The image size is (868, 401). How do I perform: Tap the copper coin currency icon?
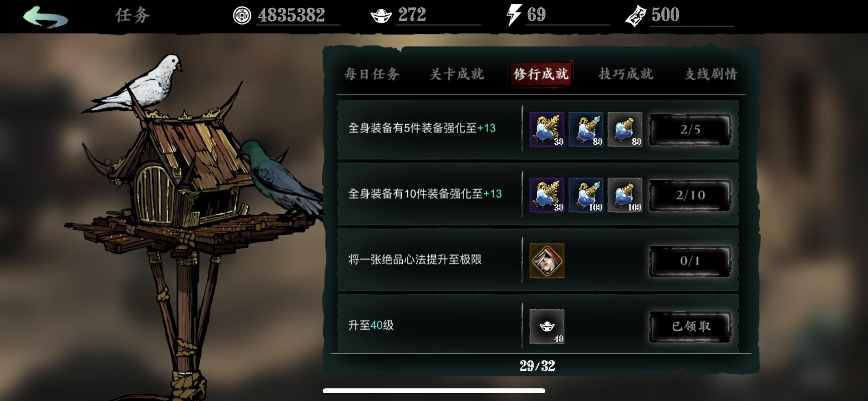coord(242,15)
